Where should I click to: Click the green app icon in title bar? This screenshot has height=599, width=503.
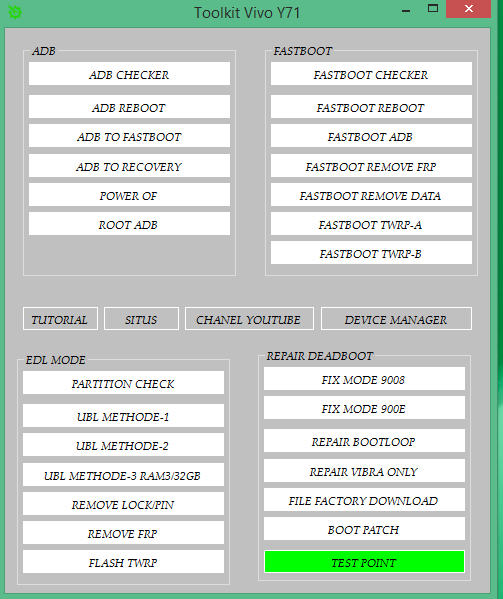point(15,12)
